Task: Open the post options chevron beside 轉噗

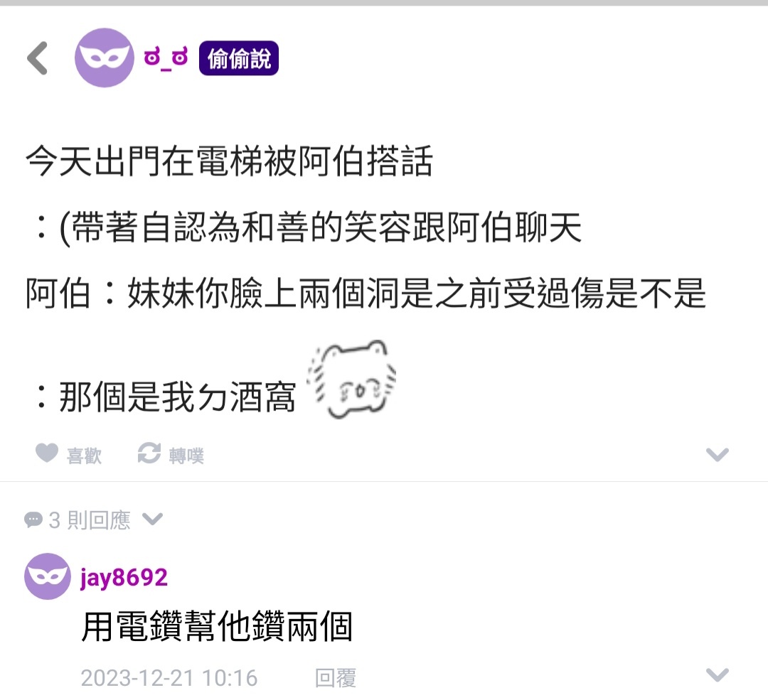Action: click(x=717, y=455)
